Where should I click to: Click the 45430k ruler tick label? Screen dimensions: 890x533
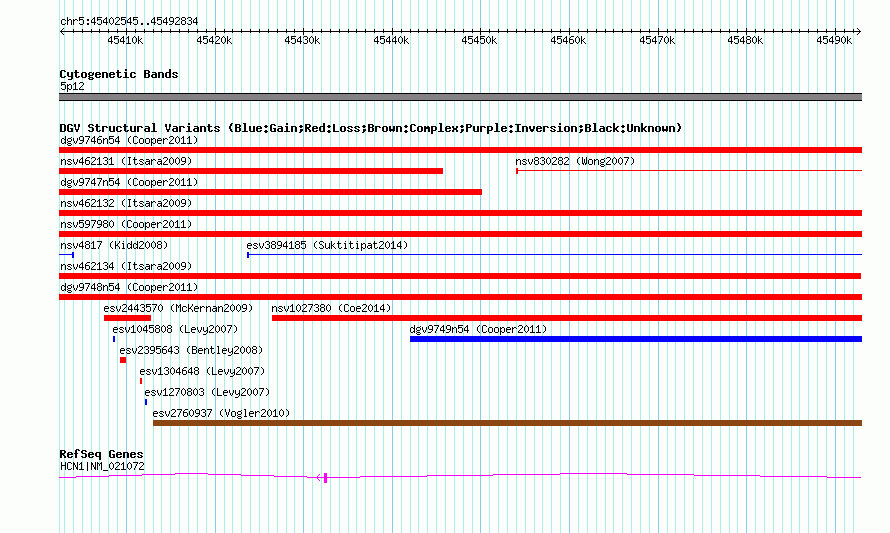(x=303, y=40)
